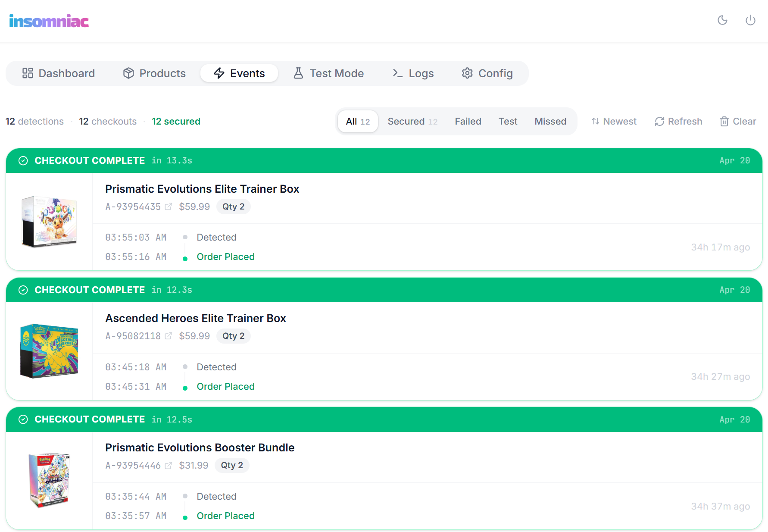Click Order Placed at 03:35:57 AM

click(225, 516)
